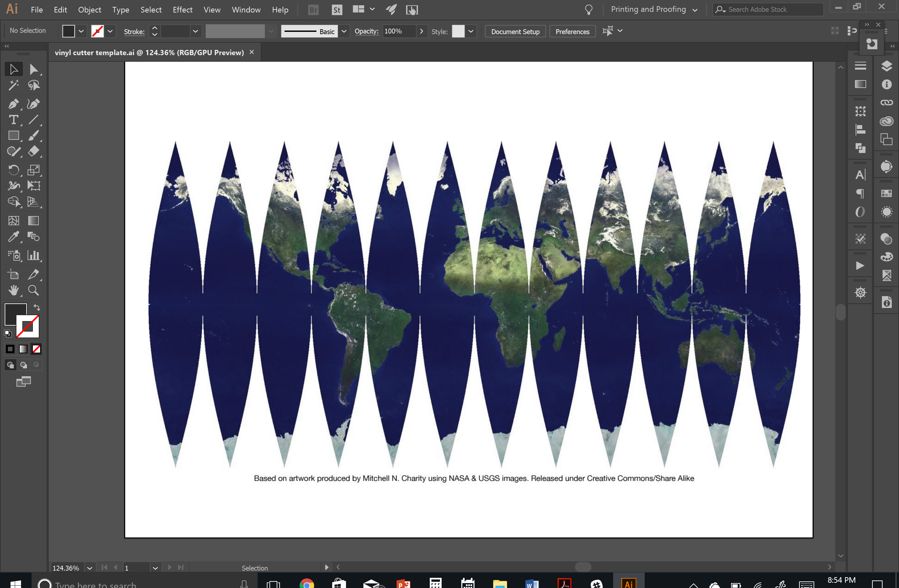Select the Column Graph tool

click(x=34, y=255)
